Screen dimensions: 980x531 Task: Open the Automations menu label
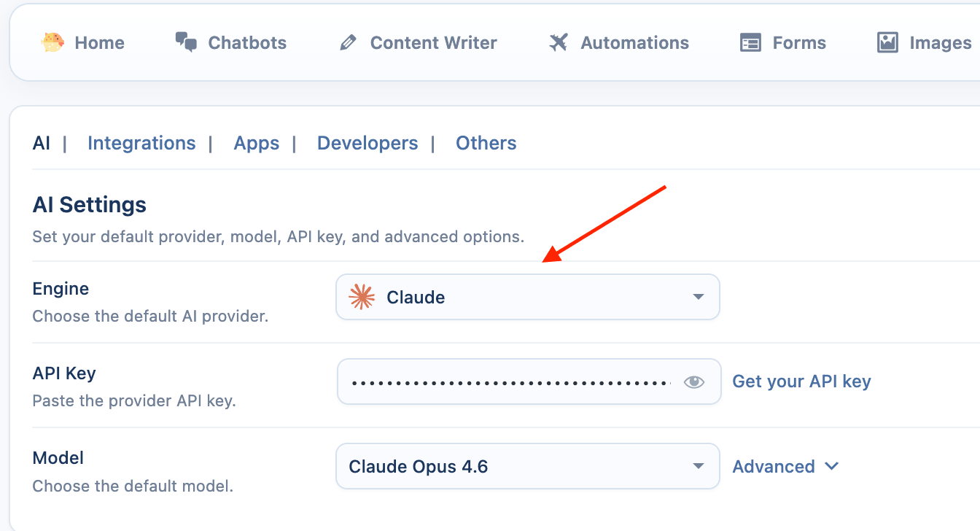(x=634, y=43)
